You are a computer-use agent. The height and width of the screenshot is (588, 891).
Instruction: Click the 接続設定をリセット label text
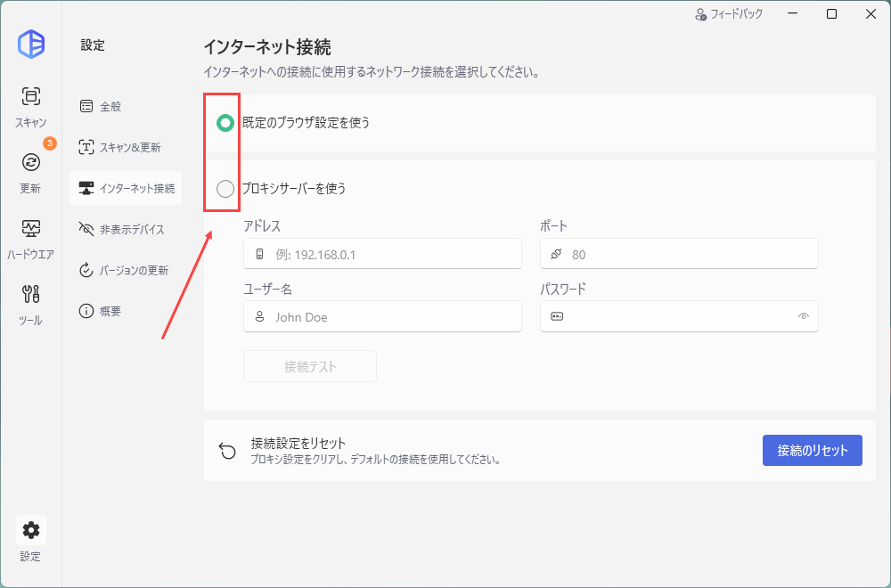(x=298, y=443)
